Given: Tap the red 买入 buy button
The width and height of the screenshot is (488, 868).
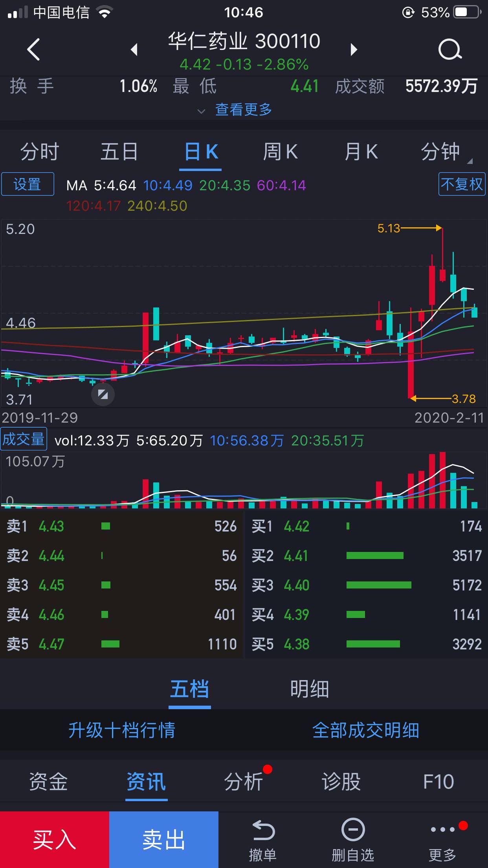Looking at the screenshot, I should (55, 840).
